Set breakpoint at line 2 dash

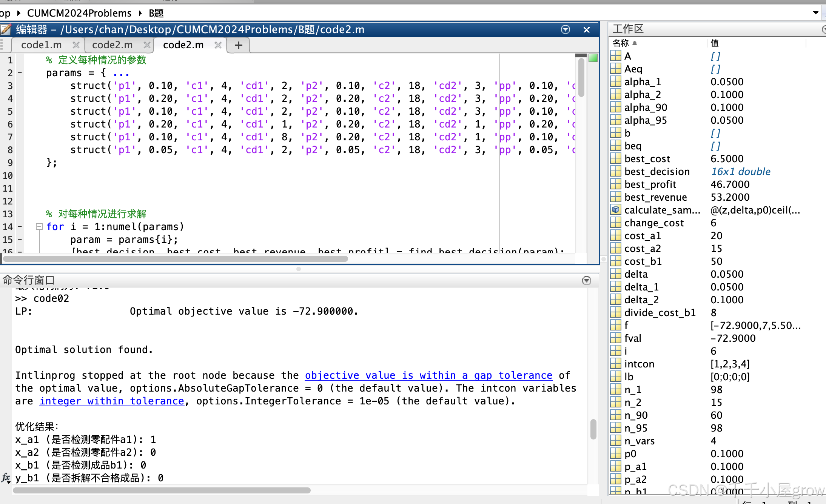tap(20, 73)
